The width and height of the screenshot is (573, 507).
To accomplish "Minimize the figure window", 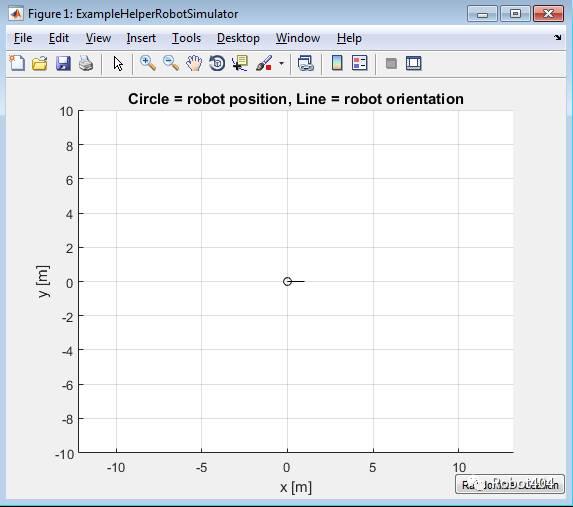I will [x=482, y=14].
